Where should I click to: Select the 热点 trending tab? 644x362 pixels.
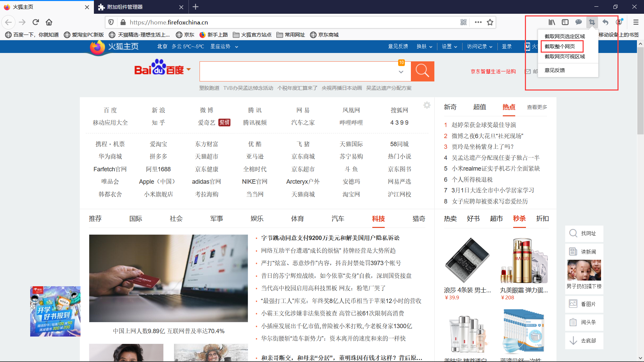[509, 107]
